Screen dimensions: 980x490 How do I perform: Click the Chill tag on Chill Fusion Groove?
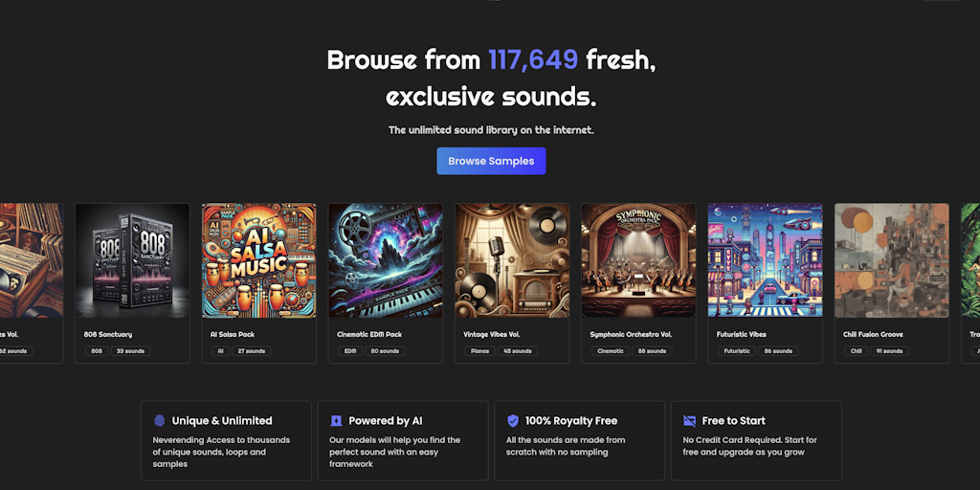coord(856,351)
